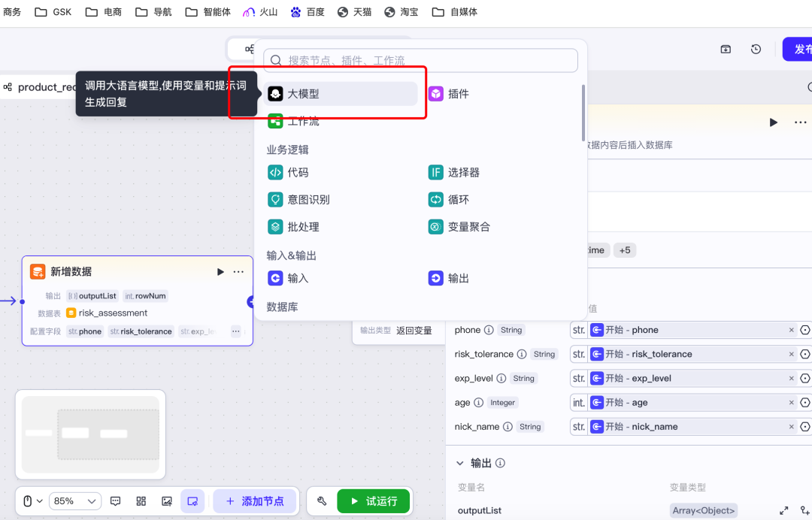Run the node from side panel play icon

click(x=773, y=122)
